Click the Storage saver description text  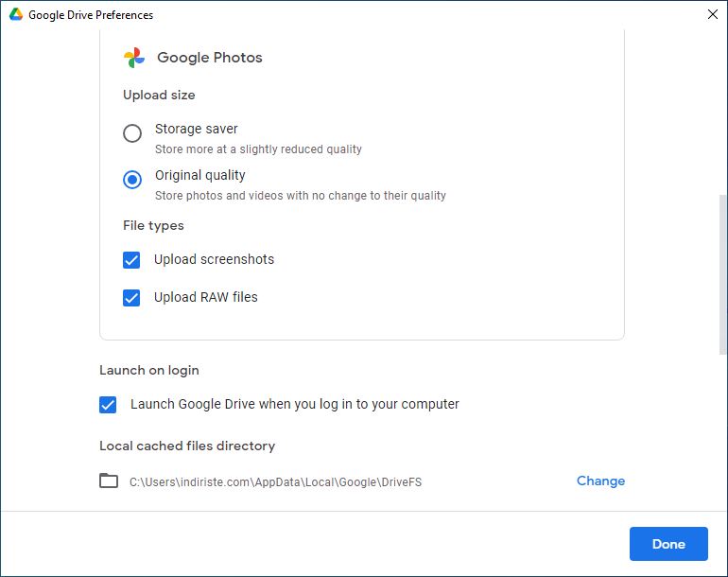click(258, 149)
